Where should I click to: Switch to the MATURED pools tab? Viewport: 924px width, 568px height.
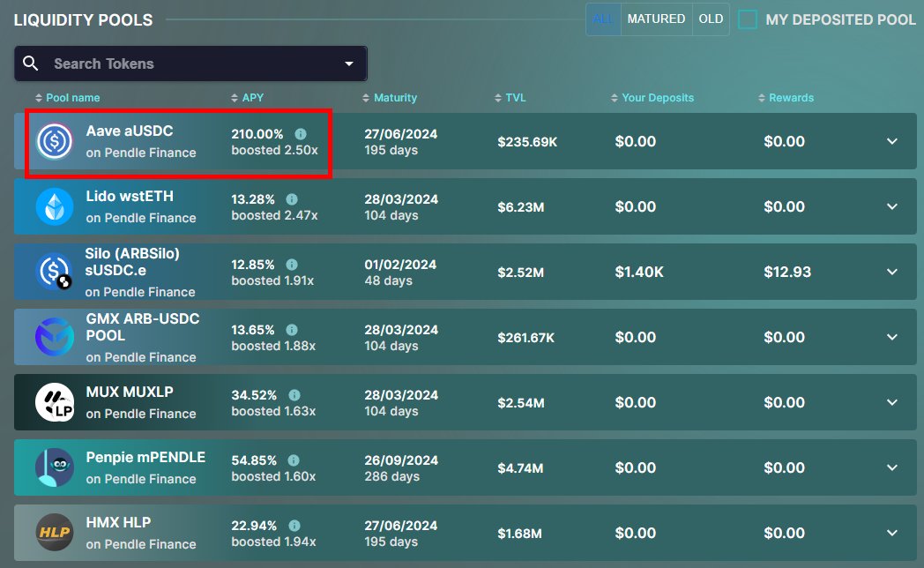(x=656, y=19)
